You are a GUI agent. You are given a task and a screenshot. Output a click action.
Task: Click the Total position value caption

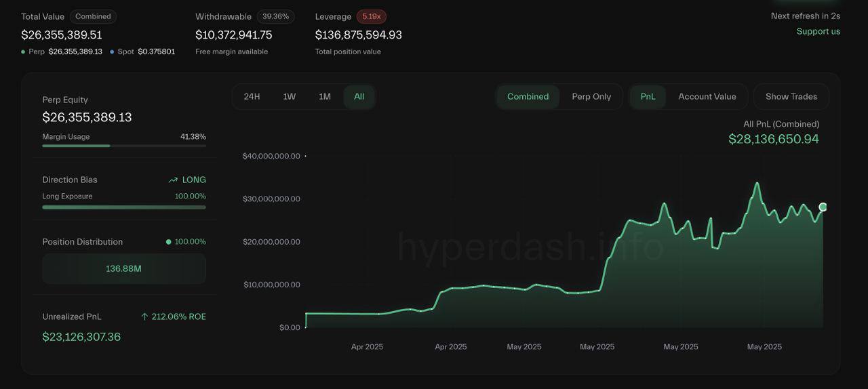[x=348, y=52]
